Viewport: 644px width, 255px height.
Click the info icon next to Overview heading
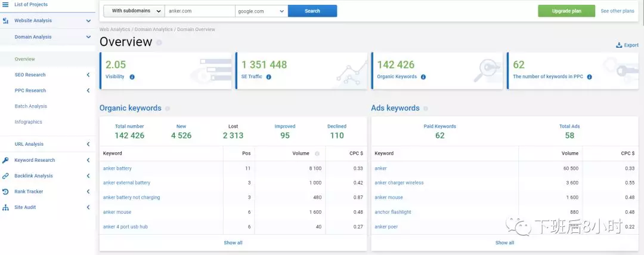(x=159, y=42)
